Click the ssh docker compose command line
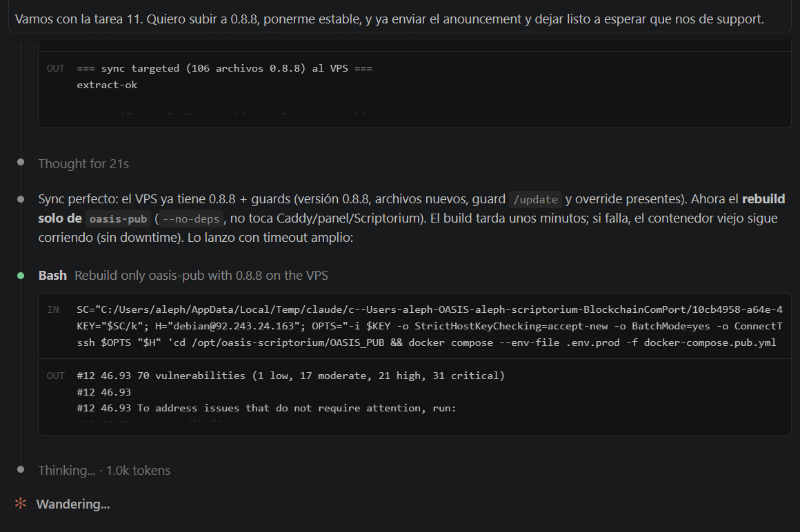 (426, 342)
